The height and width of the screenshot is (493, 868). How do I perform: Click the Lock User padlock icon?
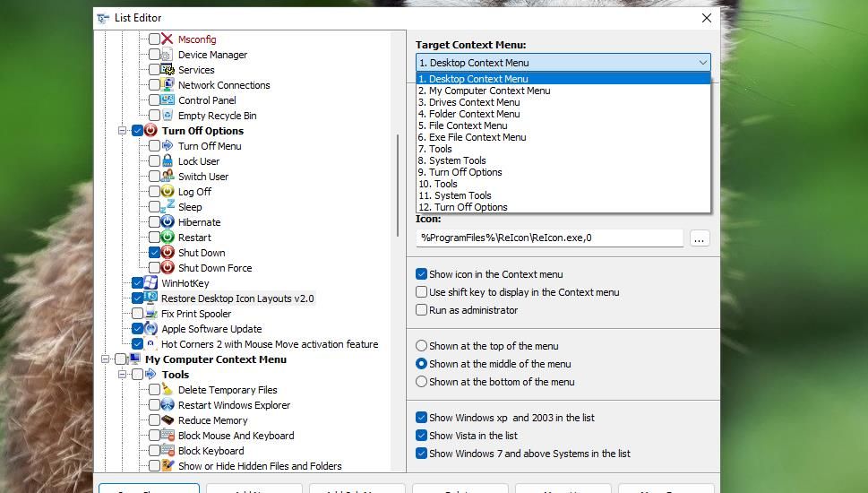point(168,161)
